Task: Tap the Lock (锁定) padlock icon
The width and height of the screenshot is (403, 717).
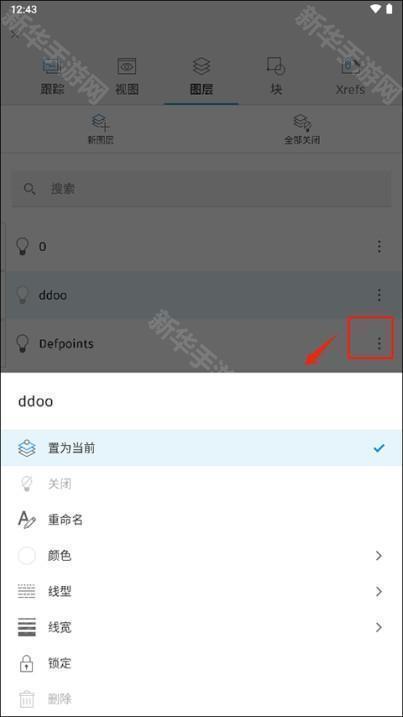Action: [27, 663]
